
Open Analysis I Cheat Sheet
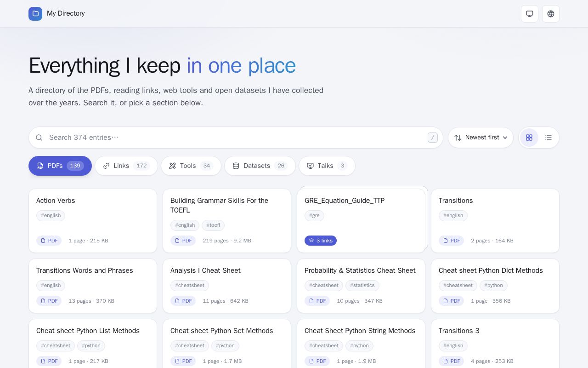[227, 286]
